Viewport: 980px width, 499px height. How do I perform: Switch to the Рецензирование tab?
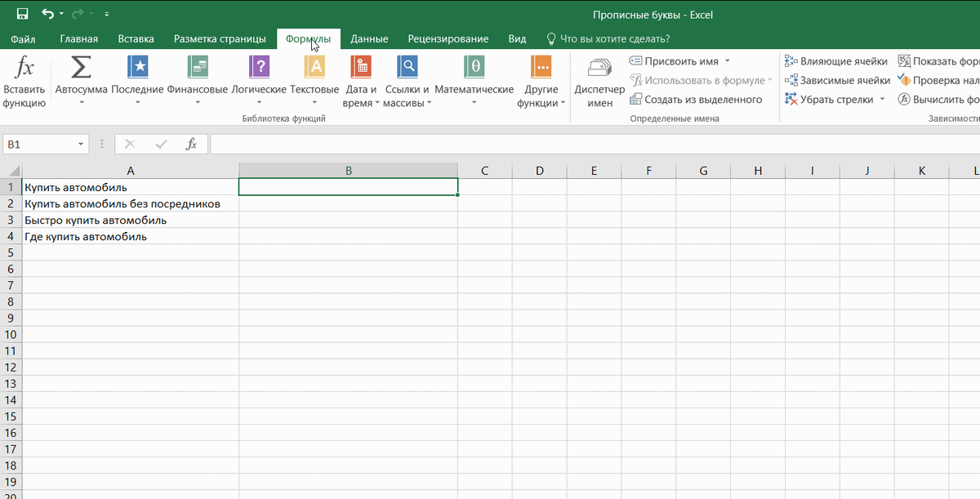[448, 38]
